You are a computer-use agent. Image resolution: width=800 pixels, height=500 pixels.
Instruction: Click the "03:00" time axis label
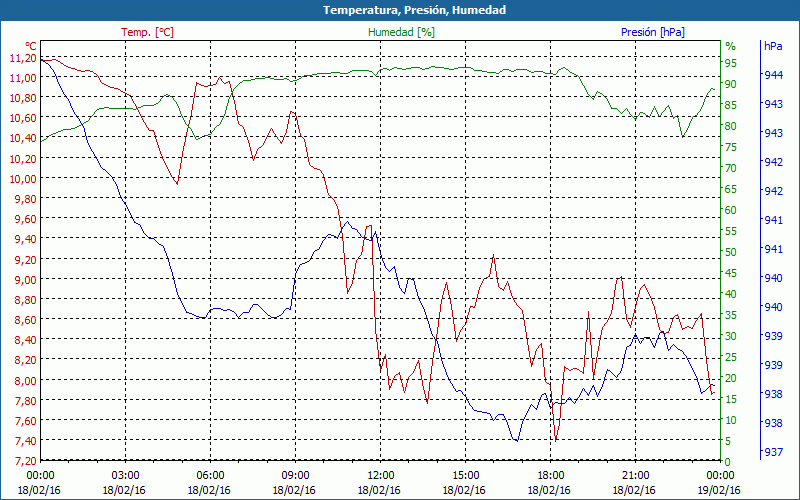[125, 476]
